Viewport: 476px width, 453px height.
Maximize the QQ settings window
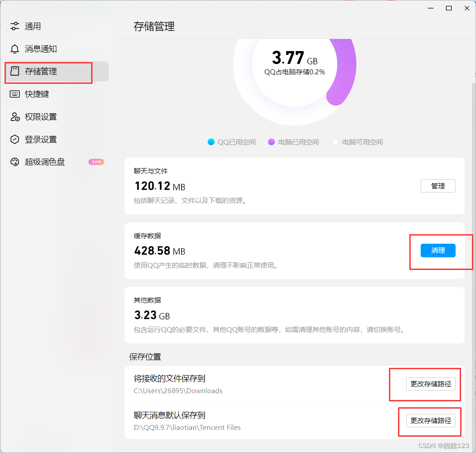point(449,8)
